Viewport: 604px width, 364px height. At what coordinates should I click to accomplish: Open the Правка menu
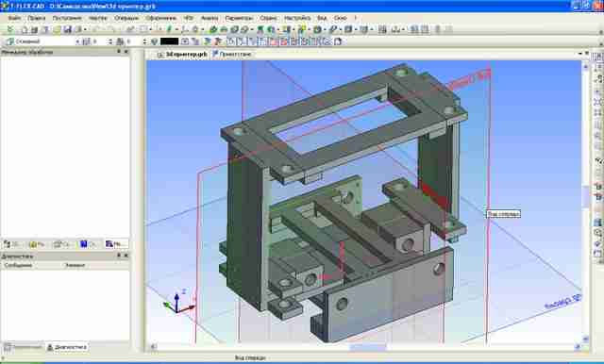pyautogui.click(x=37, y=18)
